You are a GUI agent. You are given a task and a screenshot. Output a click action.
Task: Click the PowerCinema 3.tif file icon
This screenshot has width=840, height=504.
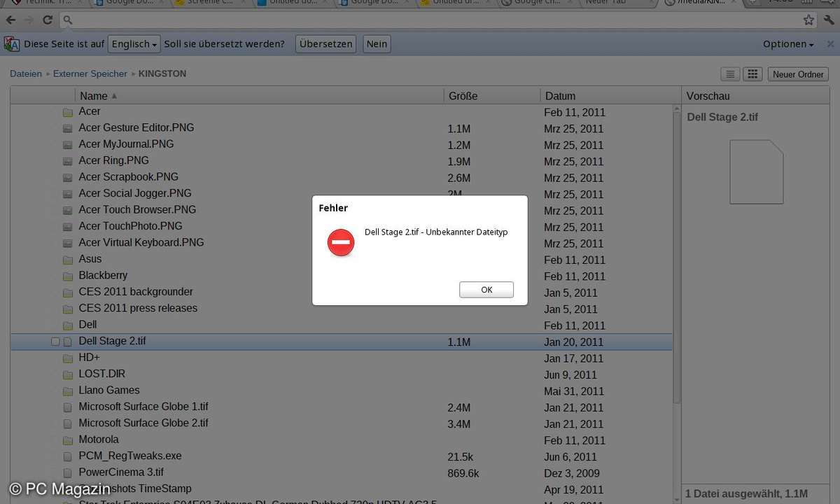(67, 473)
